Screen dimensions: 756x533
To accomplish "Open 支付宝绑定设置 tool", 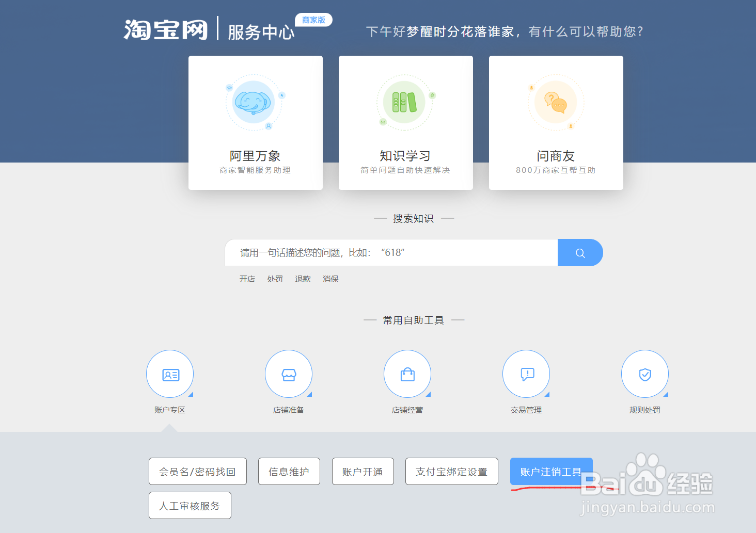I will pos(452,472).
